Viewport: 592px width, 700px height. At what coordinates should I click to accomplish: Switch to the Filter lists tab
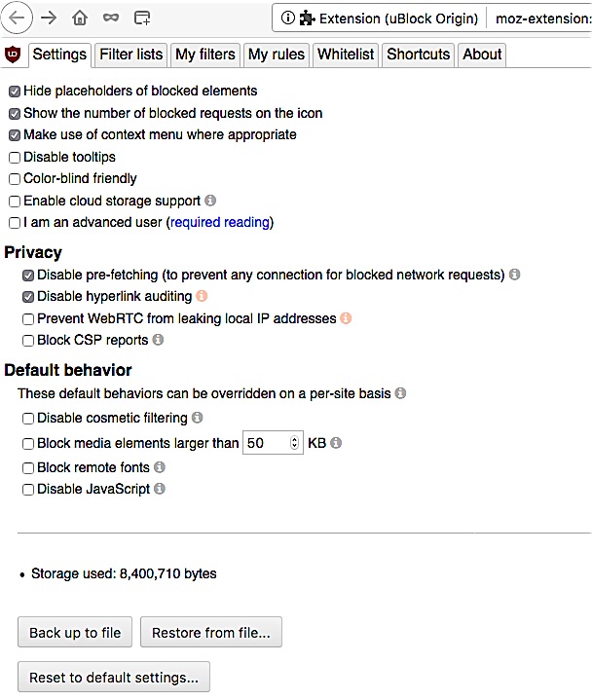(130, 55)
